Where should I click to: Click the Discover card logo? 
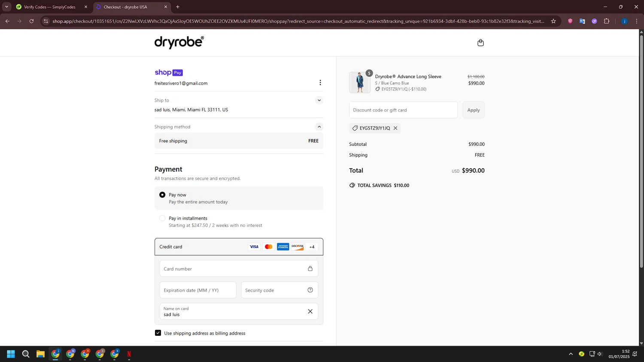[298, 247]
